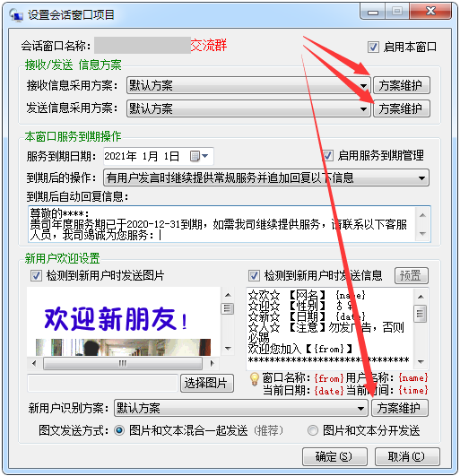Click the lightbulb hint icon
Screen dimensions: 460x476
click(254, 379)
